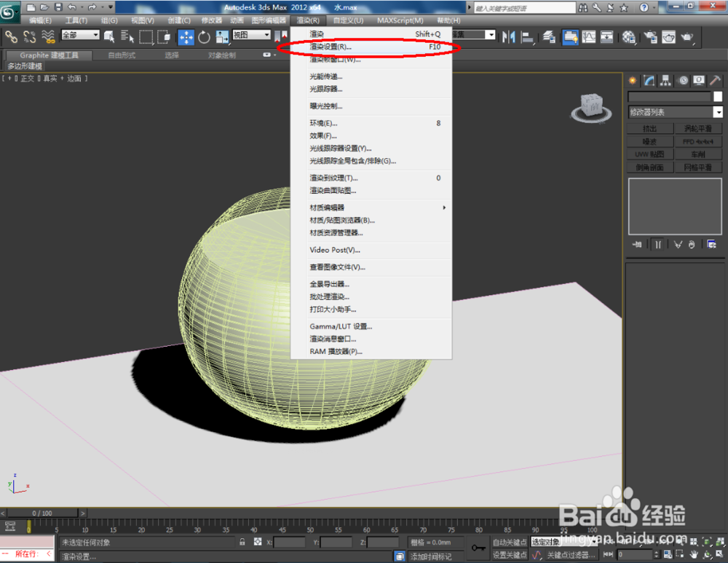728x563 pixels.
Task: Expand the 材质编辑器 submenu arrow
Action: pos(444,208)
